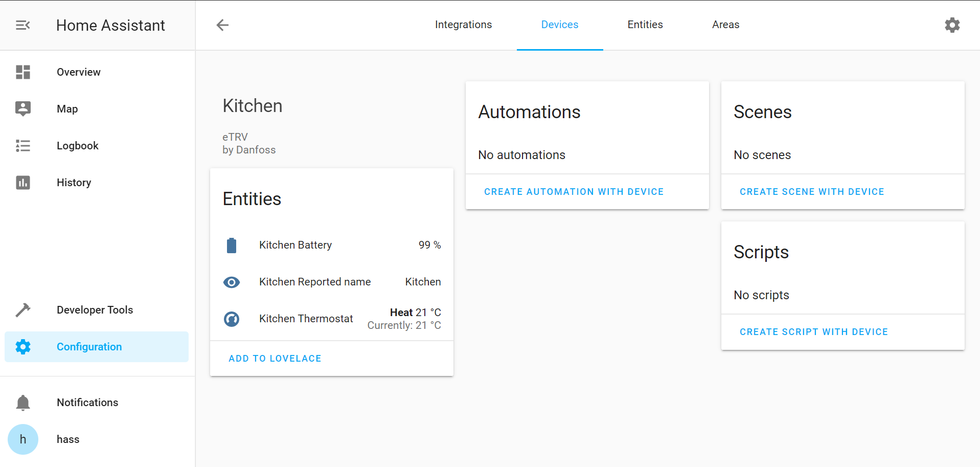Select the Configuration menu item

[97, 347]
